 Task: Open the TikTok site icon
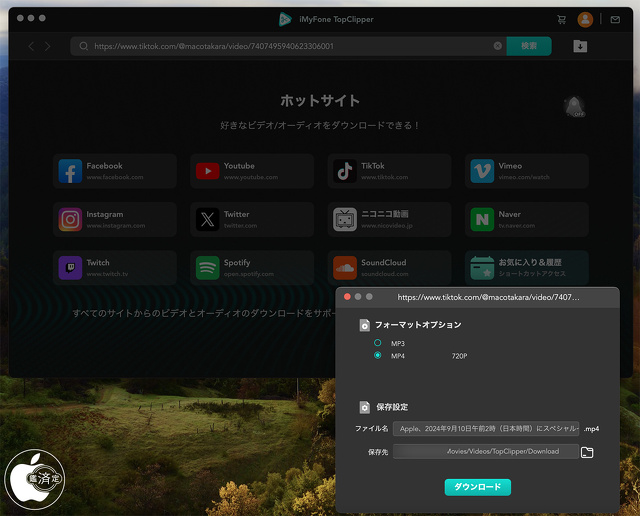(345, 171)
